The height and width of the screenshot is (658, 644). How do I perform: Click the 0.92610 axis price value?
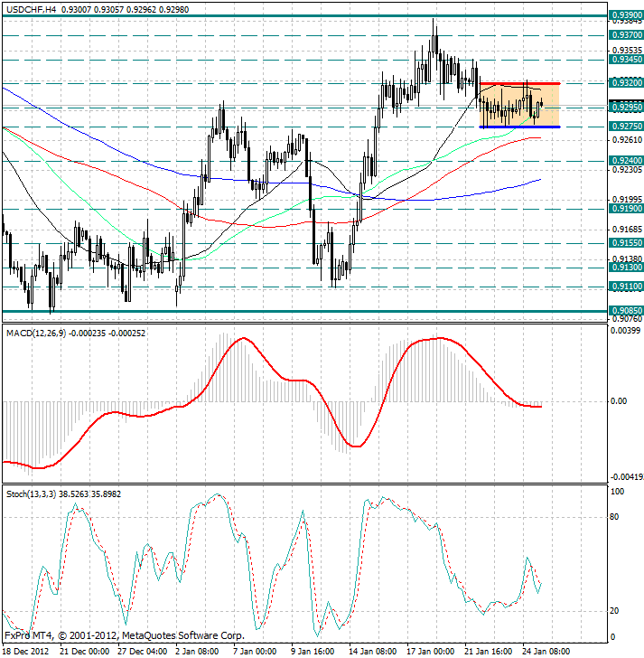click(627, 140)
